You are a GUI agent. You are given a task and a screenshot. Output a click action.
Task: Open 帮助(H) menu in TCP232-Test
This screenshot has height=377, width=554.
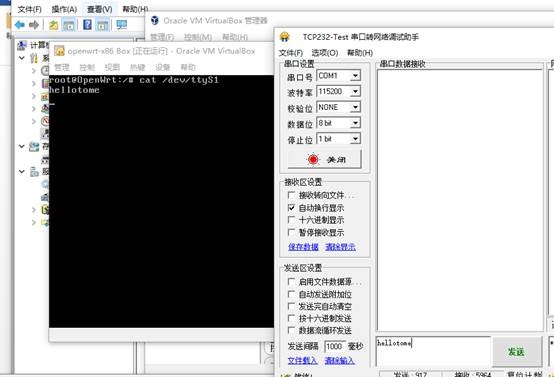(360, 53)
